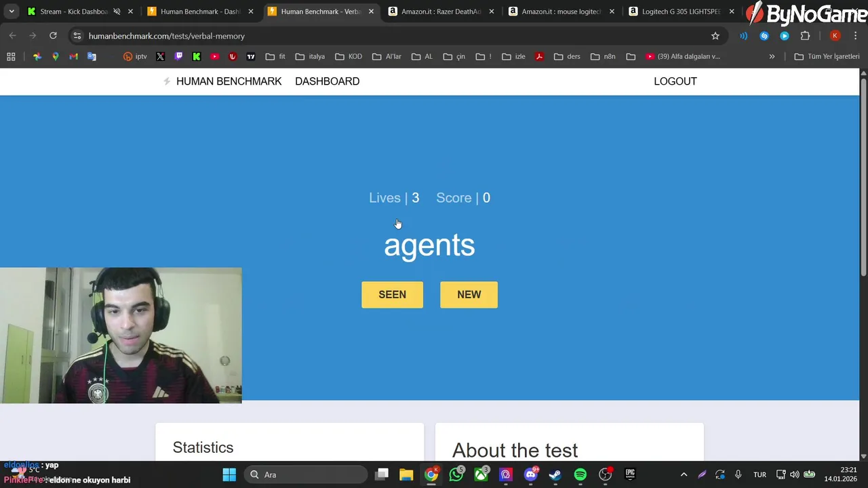Image resolution: width=868 pixels, height=488 pixels.
Task: Open WhatsApp from taskbar
Action: pyautogui.click(x=456, y=474)
